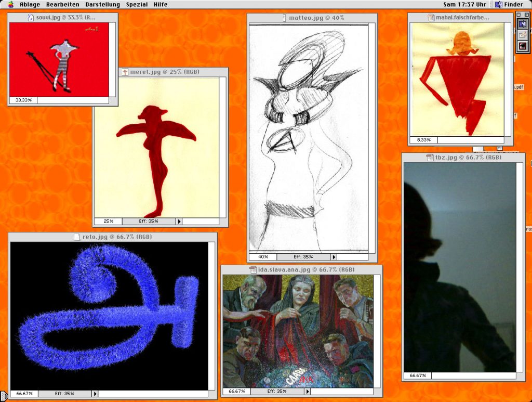This screenshot has width=532, height=402.
Task: Open the status arrow popup in meret.jpg window
Action: coord(179,222)
